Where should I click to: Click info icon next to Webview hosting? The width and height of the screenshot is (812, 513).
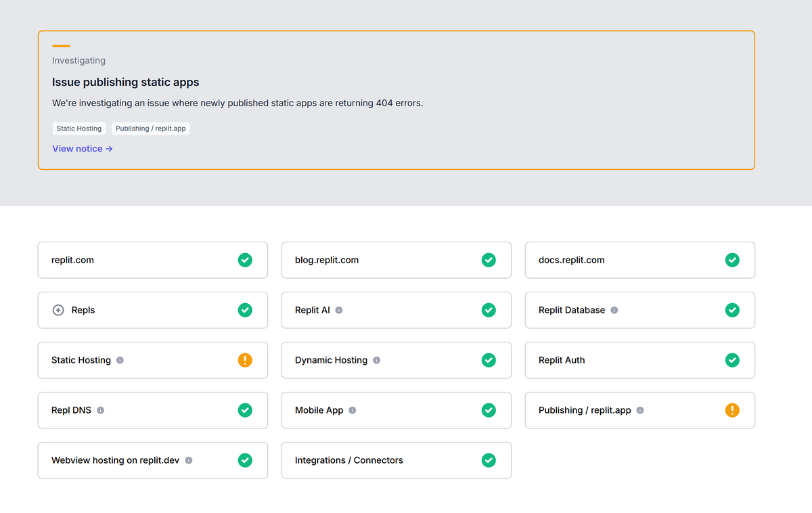(x=189, y=460)
